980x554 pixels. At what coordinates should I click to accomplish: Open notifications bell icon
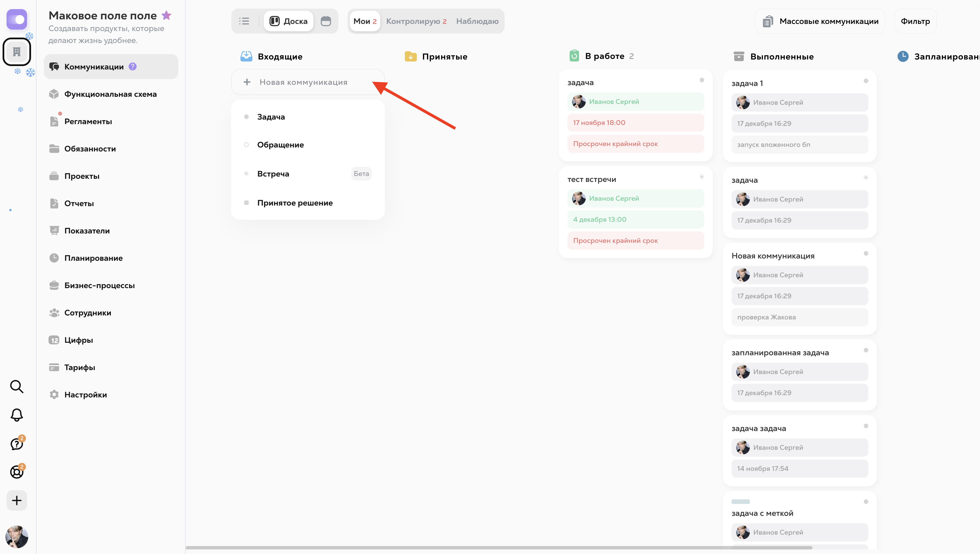pyautogui.click(x=16, y=415)
